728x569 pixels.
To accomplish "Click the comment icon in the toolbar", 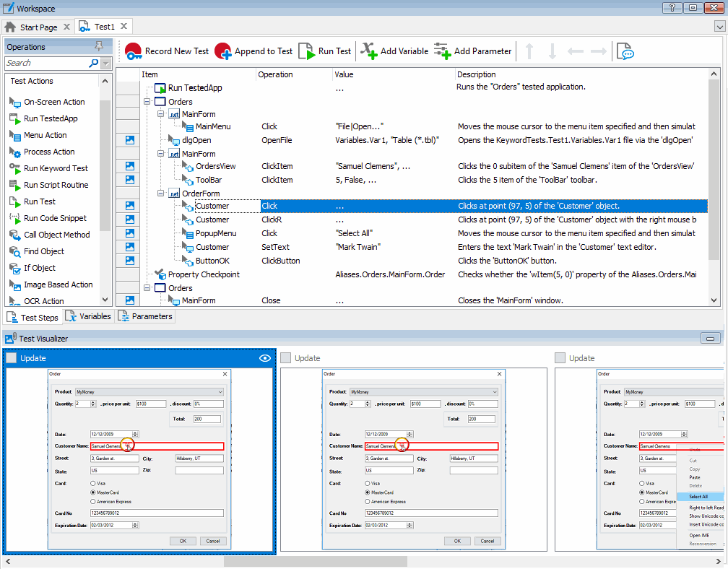I will point(625,51).
